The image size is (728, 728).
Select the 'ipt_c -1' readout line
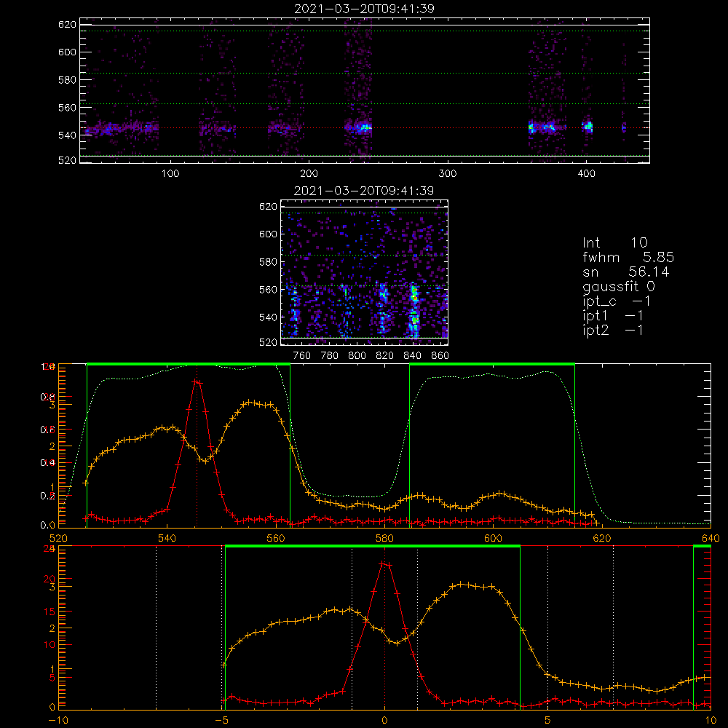pyautogui.click(x=617, y=302)
